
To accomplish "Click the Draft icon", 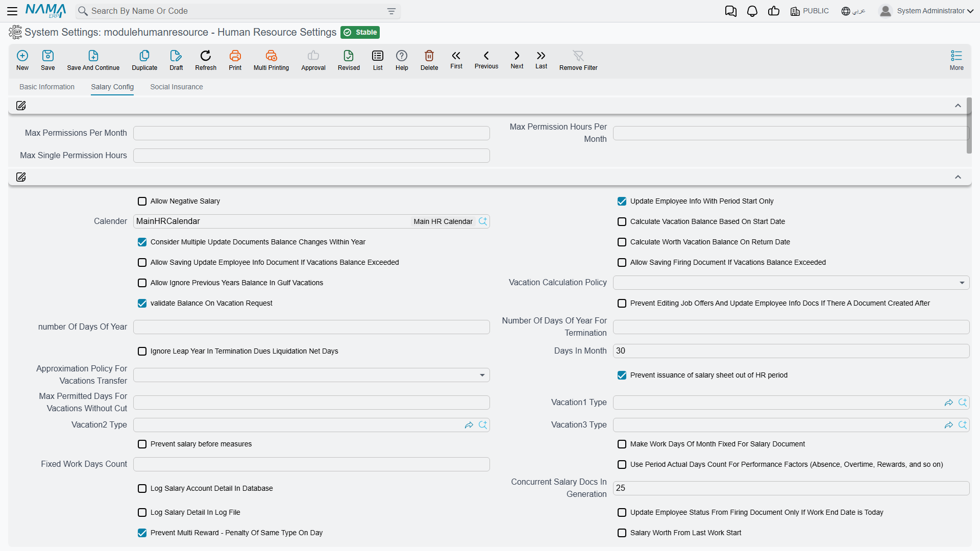I will point(176,56).
